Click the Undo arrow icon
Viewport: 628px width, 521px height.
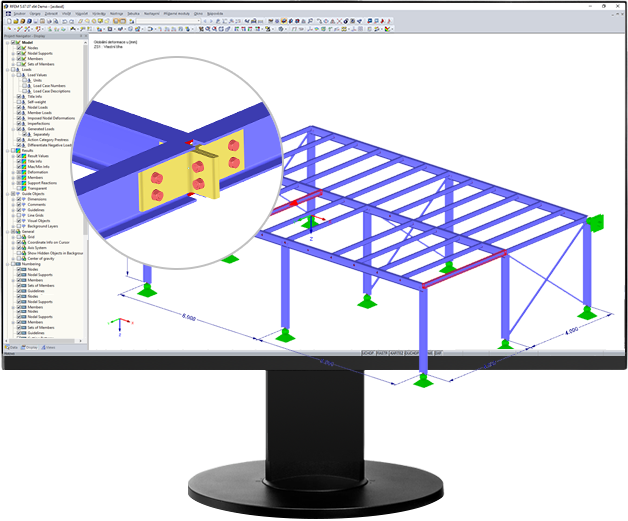pyautogui.click(x=64, y=21)
